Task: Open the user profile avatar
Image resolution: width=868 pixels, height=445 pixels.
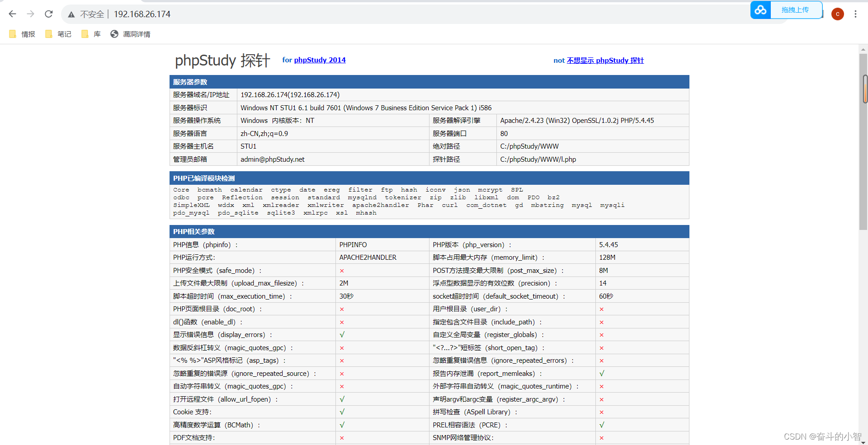Action: point(837,14)
